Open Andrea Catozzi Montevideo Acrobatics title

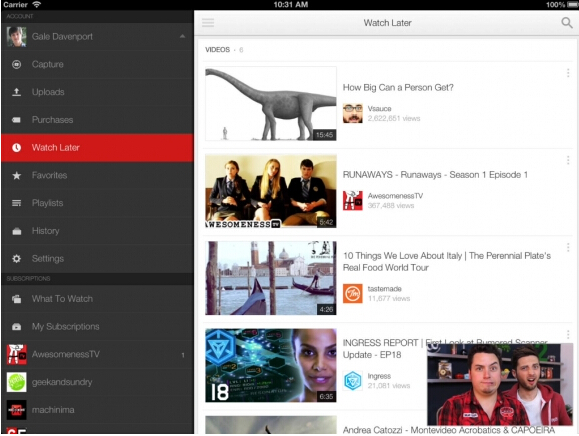tap(449, 430)
